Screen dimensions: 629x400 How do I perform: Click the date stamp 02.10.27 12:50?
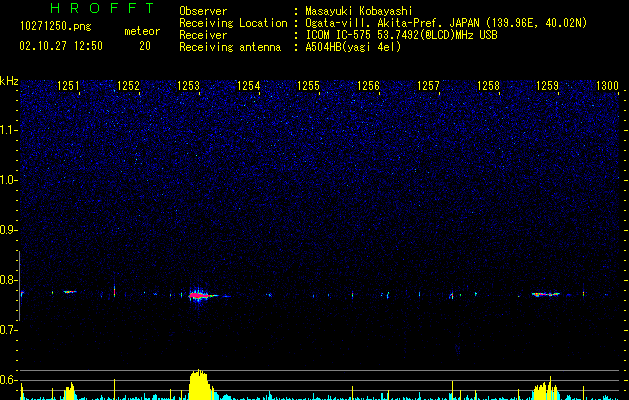pos(61,46)
